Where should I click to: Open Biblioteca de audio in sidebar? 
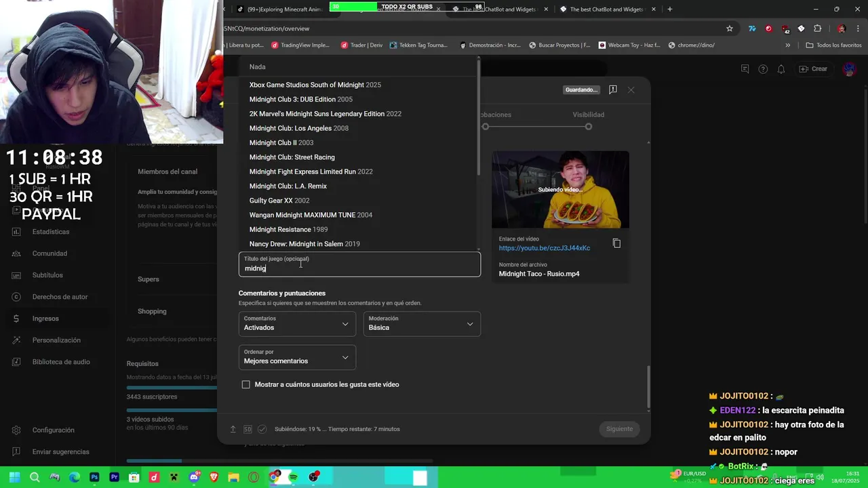(x=61, y=362)
